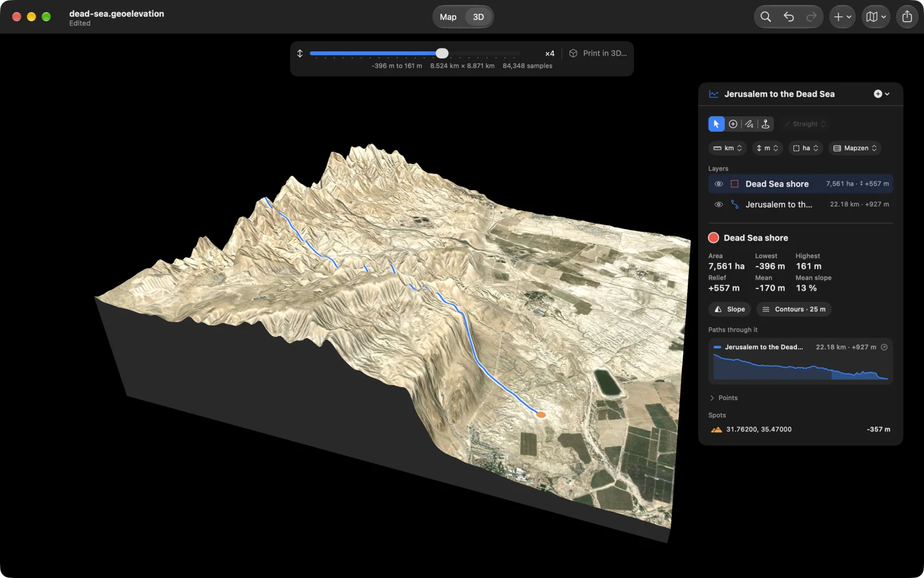This screenshot has height=578, width=924.
Task: Click the dead-sea.geoelevation document title
Action: click(x=117, y=13)
